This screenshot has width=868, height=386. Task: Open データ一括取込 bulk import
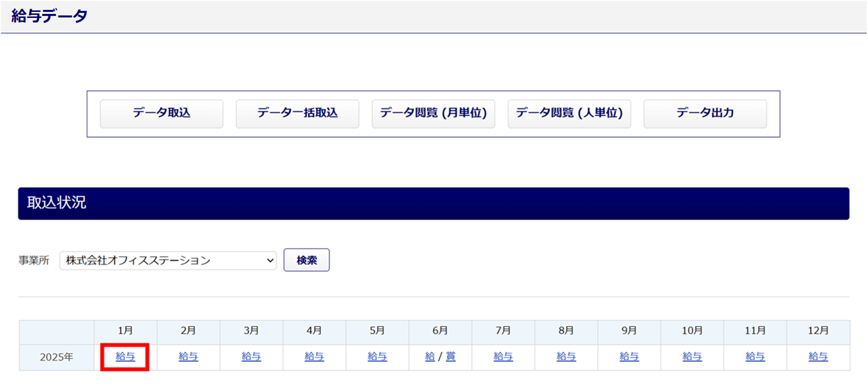pyautogui.click(x=297, y=114)
